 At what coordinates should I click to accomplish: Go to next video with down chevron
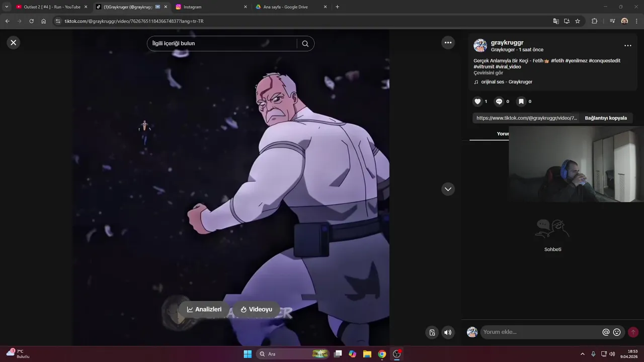point(448,189)
